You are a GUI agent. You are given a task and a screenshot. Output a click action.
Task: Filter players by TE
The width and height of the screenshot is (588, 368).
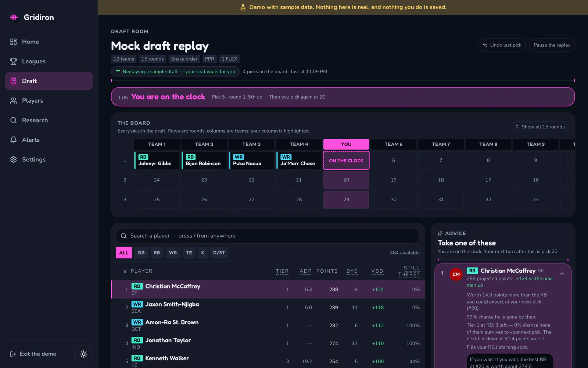coord(189,253)
